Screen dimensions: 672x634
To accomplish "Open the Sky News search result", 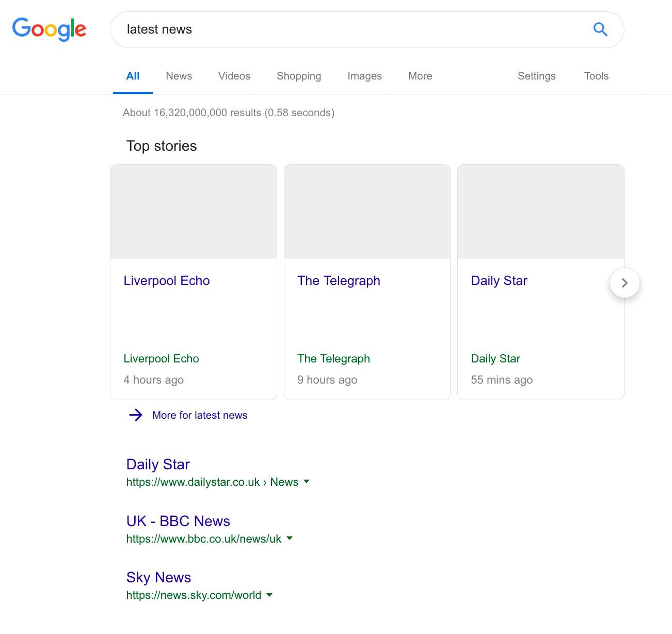I will (158, 577).
